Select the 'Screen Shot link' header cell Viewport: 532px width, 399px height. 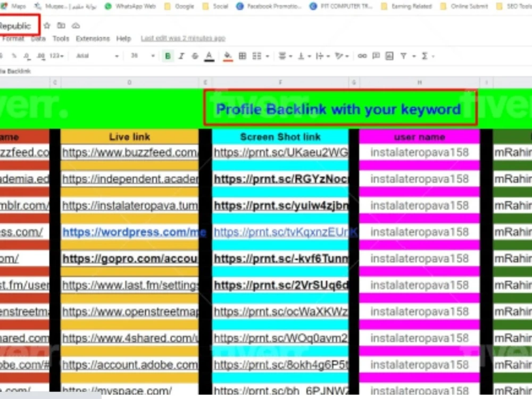tap(280, 136)
